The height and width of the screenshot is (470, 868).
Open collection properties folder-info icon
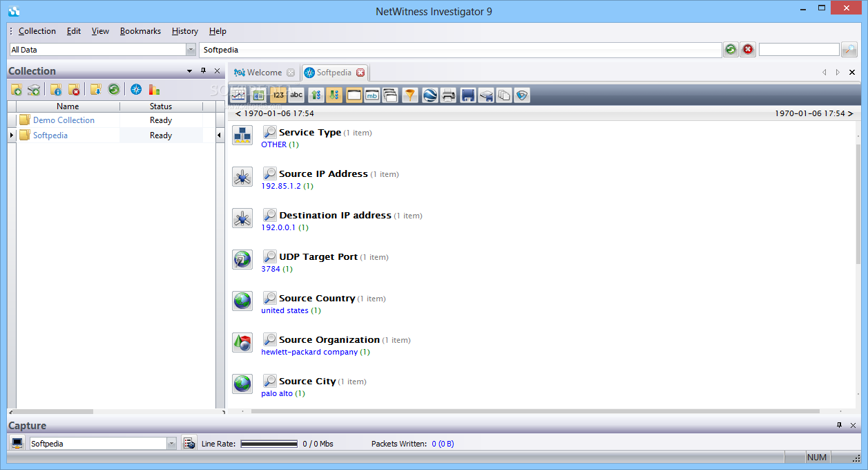coord(56,89)
